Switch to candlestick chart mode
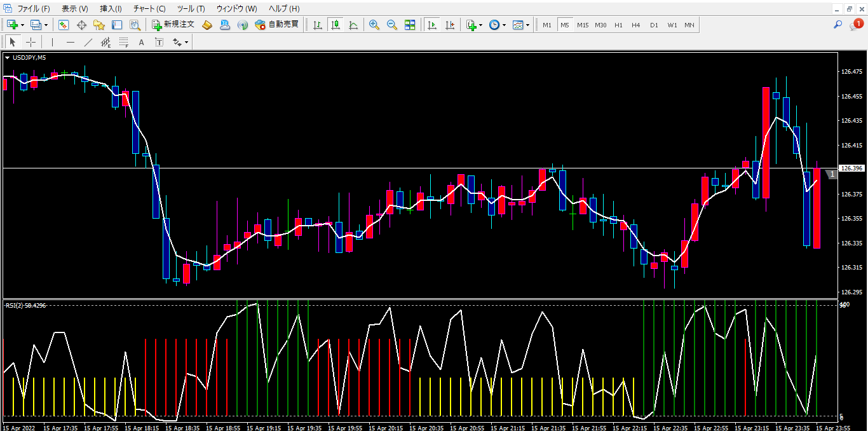The height and width of the screenshot is (431, 868). pos(335,25)
